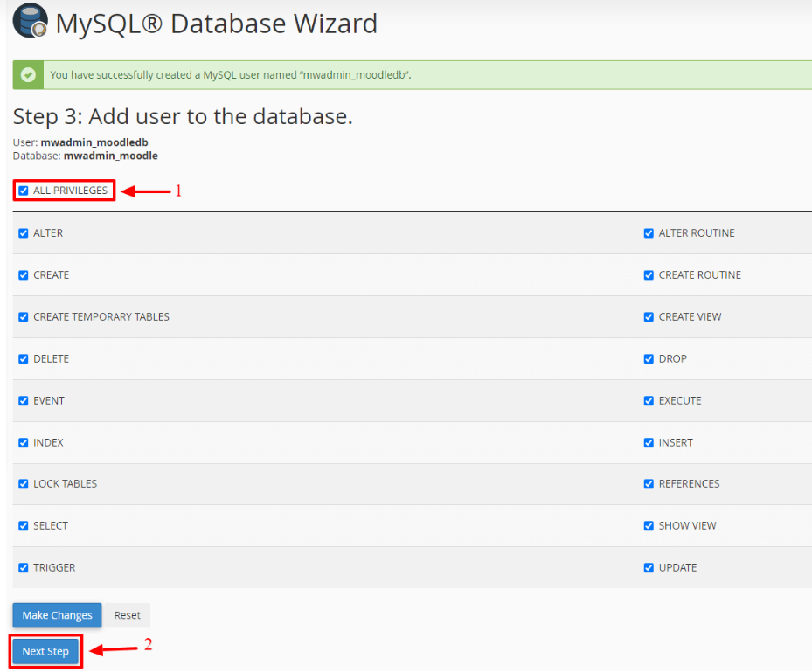Image resolution: width=812 pixels, height=672 pixels.
Task: Click the green success checkmark icon
Action: 28,75
